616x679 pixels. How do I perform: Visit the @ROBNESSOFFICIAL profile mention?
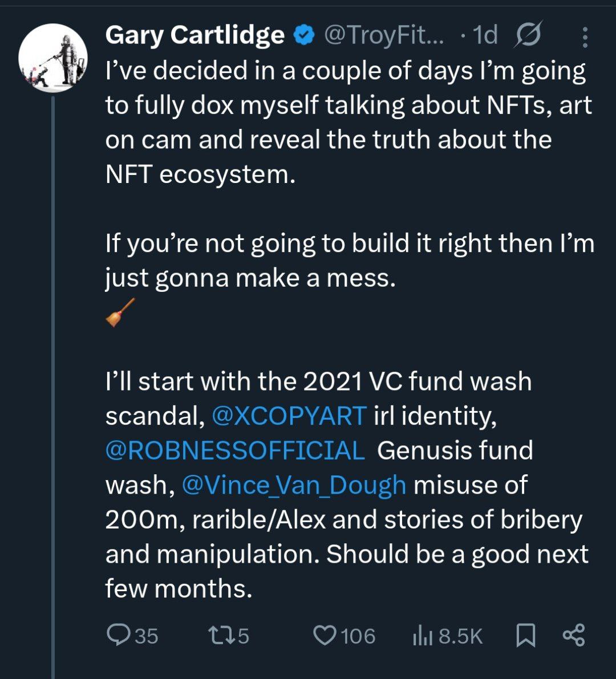tap(235, 450)
